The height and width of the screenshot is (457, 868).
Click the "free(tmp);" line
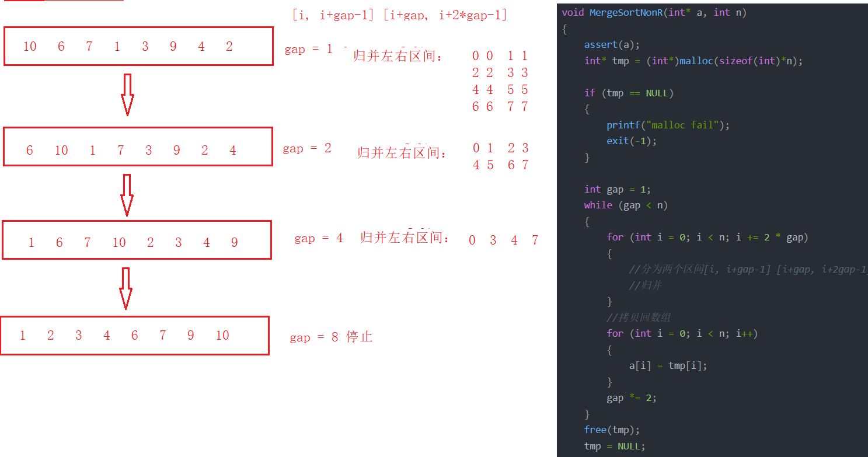pyautogui.click(x=612, y=430)
